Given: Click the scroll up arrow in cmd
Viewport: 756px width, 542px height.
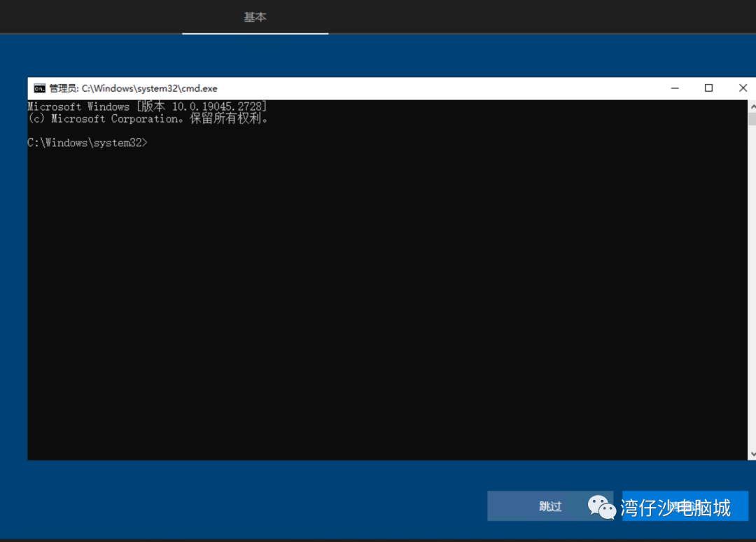Looking at the screenshot, I should 752,106.
